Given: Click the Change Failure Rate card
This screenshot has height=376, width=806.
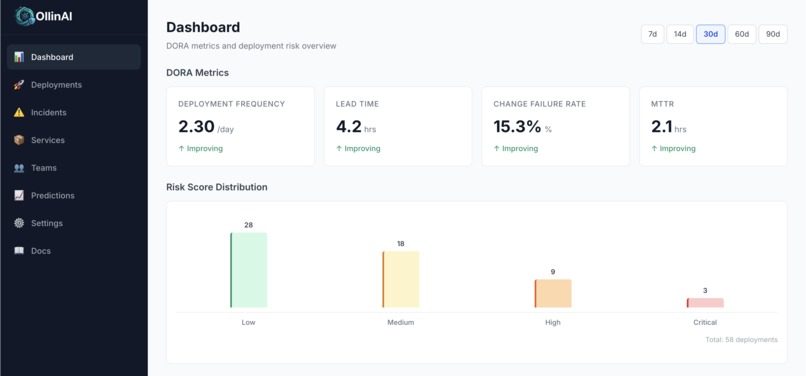Looking at the screenshot, I should [x=556, y=127].
